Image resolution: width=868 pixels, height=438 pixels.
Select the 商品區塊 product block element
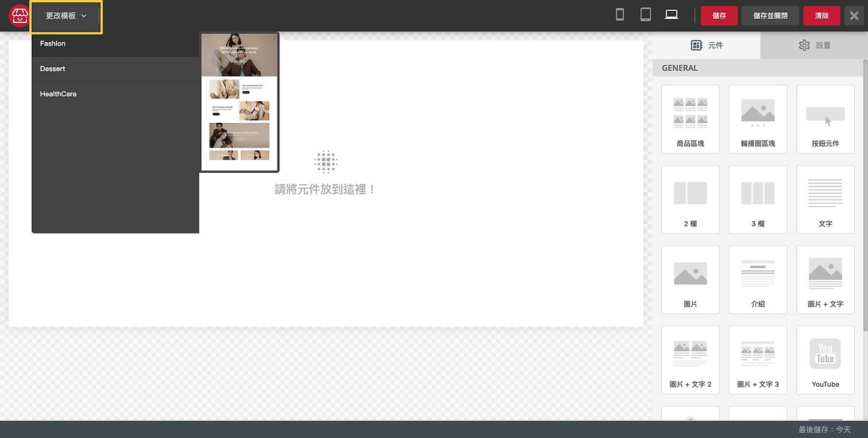[x=690, y=119]
